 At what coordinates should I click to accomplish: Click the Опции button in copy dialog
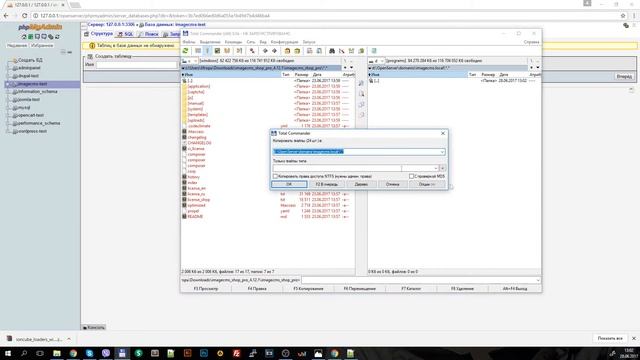click(x=427, y=184)
